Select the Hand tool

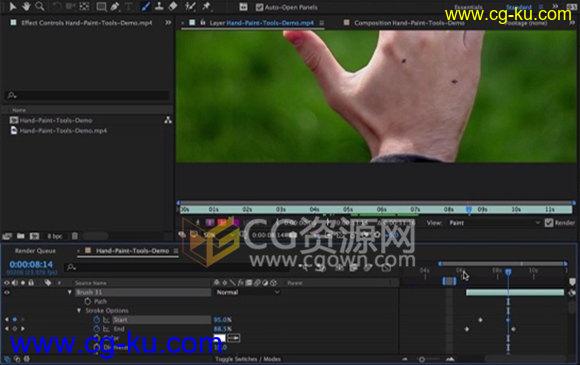[26, 6]
